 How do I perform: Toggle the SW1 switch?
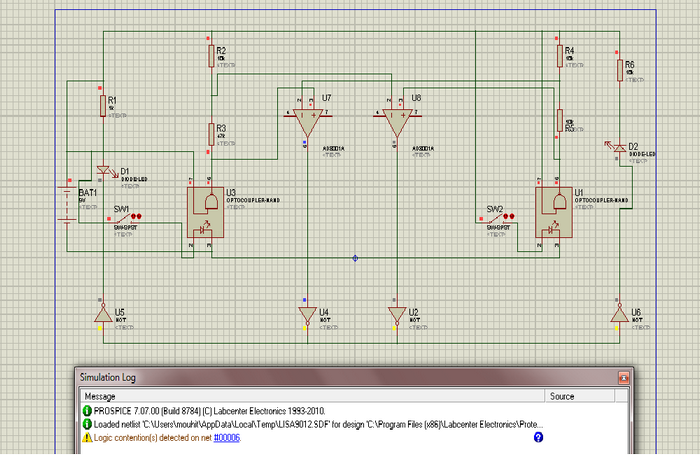[125, 218]
